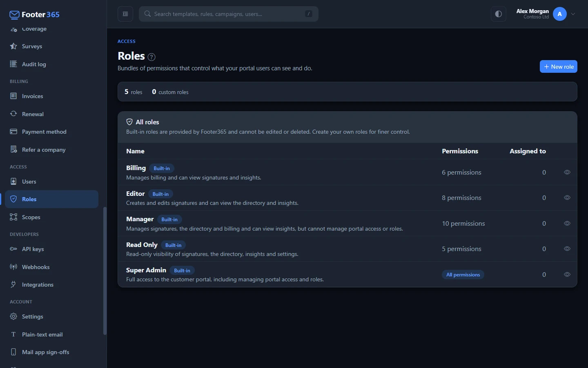588x368 pixels.
Task: Click '10 permissions' in Manager row
Action: click(x=463, y=224)
